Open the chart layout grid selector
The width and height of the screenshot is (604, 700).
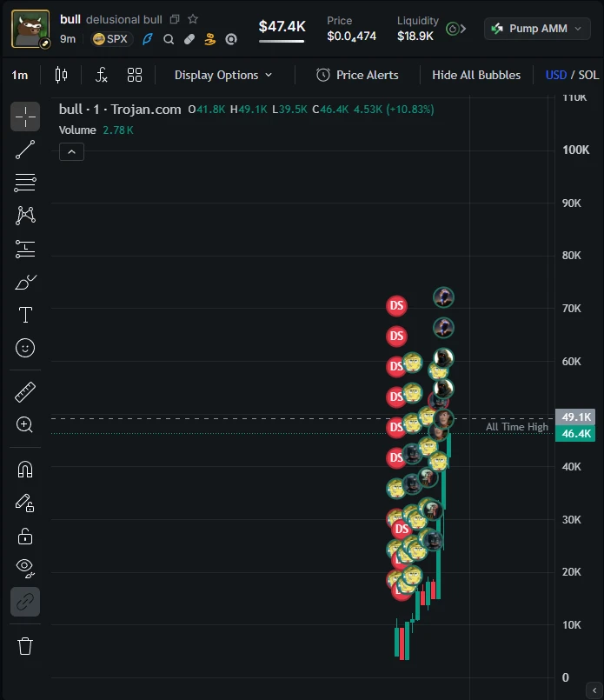135,75
